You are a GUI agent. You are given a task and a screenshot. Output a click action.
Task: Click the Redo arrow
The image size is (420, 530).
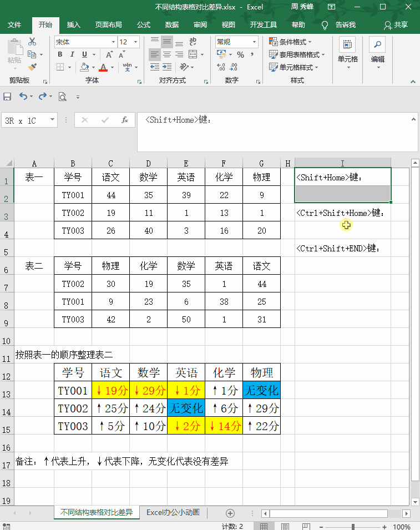click(42, 97)
